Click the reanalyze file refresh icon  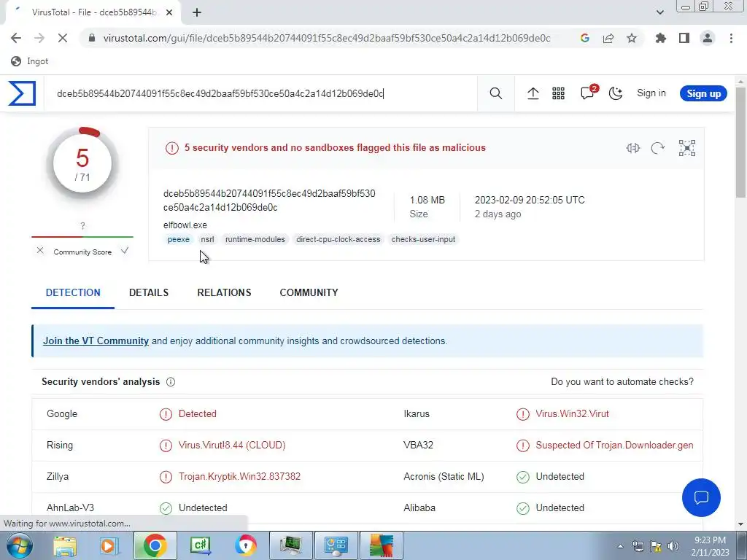[658, 148]
